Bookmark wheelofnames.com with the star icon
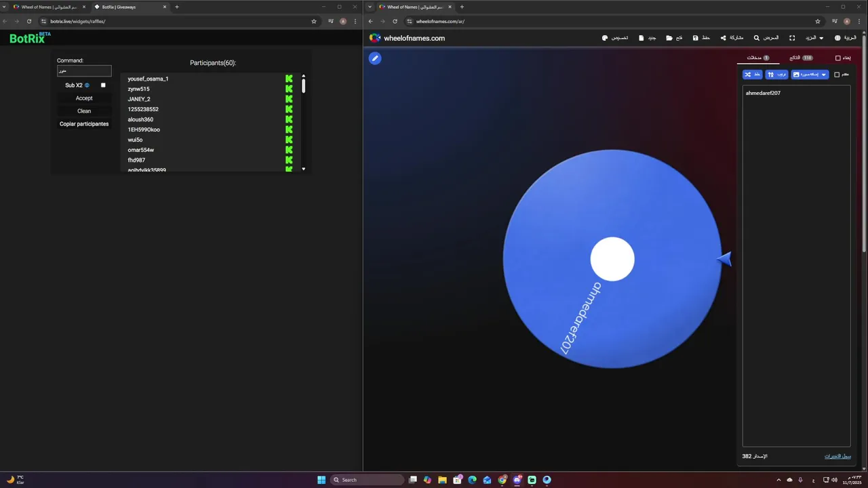Viewport: 868px width, 488px height. [x=818, y=21]
